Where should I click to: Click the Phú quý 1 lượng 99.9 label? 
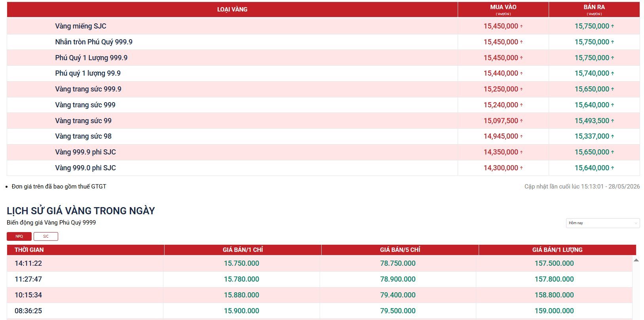point(88,73)
